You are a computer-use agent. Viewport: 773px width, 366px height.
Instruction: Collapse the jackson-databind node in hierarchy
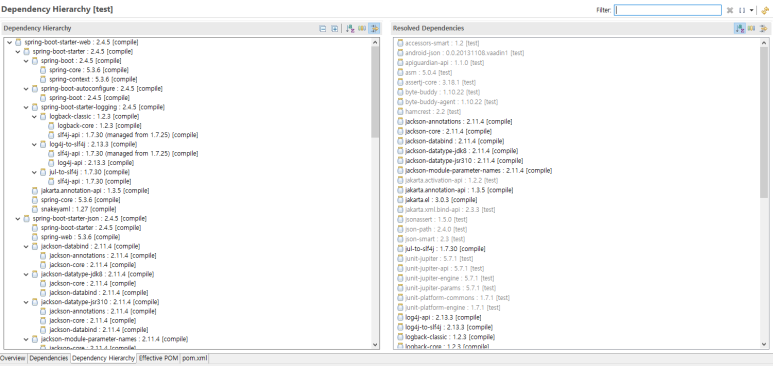[27, 246]
